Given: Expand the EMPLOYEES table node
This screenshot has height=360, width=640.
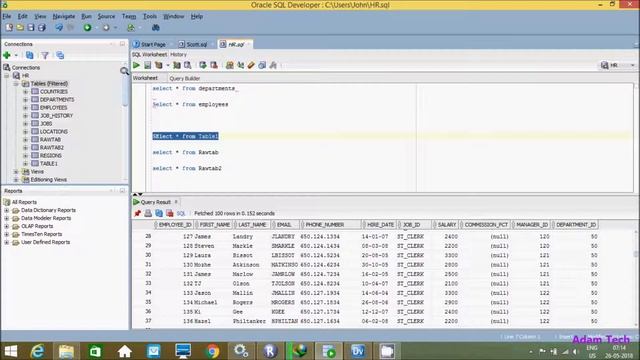Looking at the screenshot, I should (25, 107).
